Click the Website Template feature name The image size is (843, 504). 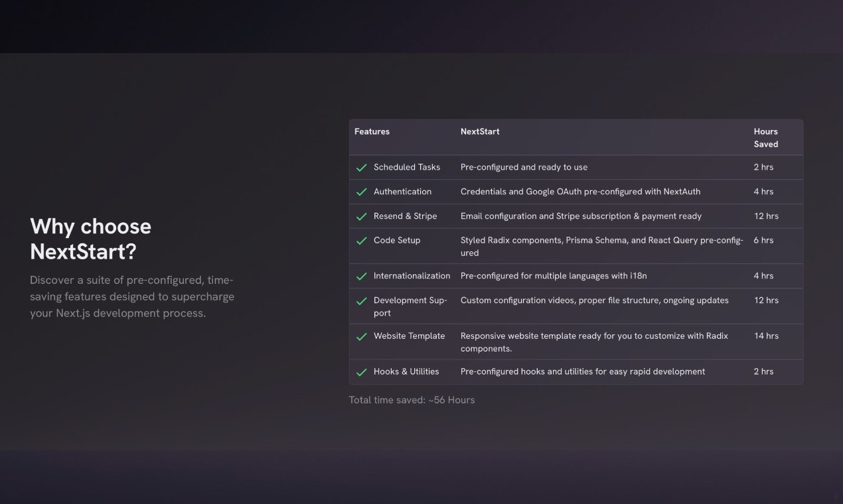click(409, 336)
